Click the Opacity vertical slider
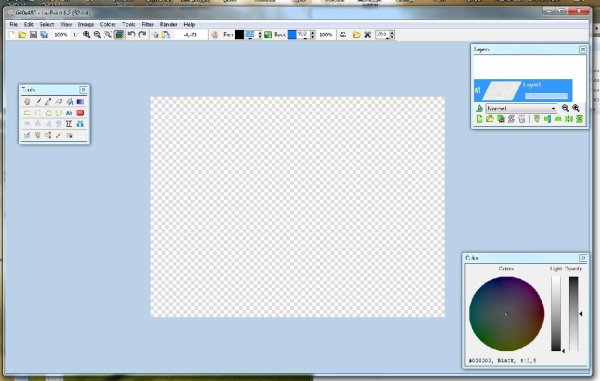 [x=574, y=314]
